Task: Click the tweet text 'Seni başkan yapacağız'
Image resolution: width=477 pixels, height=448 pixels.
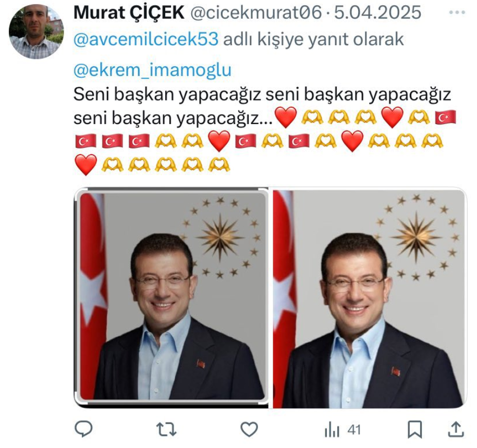Action: 167,94
